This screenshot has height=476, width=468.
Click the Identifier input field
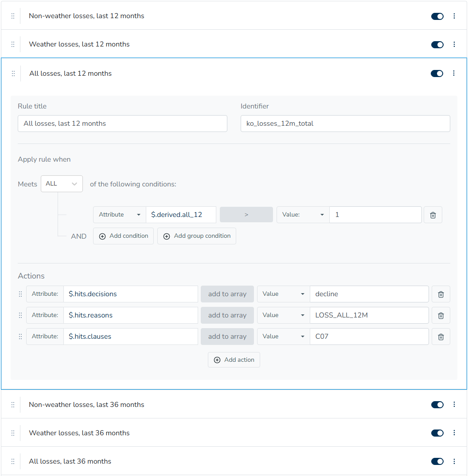(345, 124)
